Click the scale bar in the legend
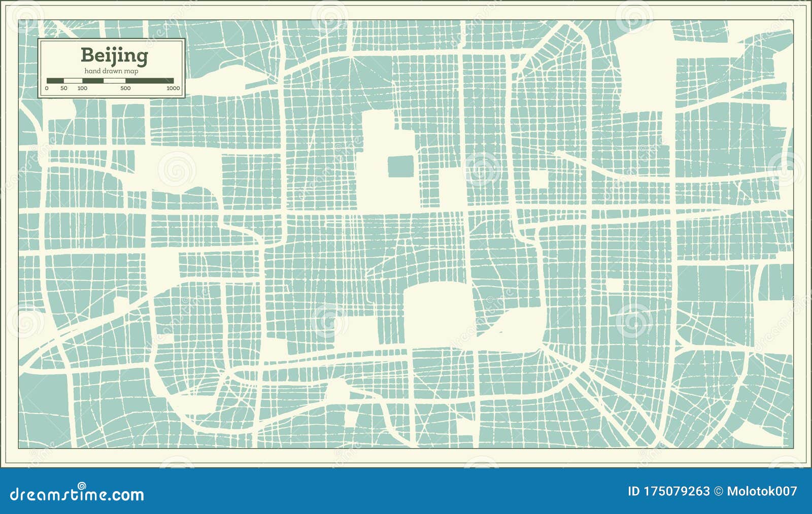Image resolution: width=812 pixels, height=514 pixels. click(112, 80)
